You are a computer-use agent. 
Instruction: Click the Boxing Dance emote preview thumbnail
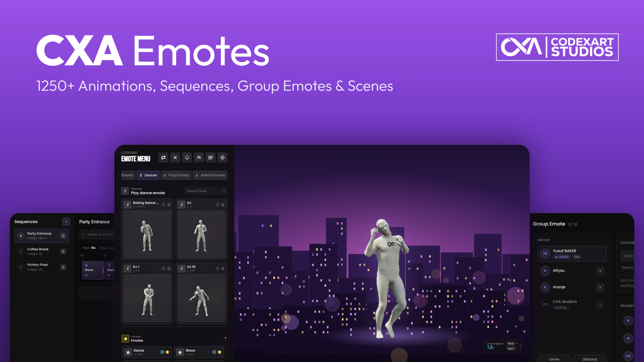147,234
